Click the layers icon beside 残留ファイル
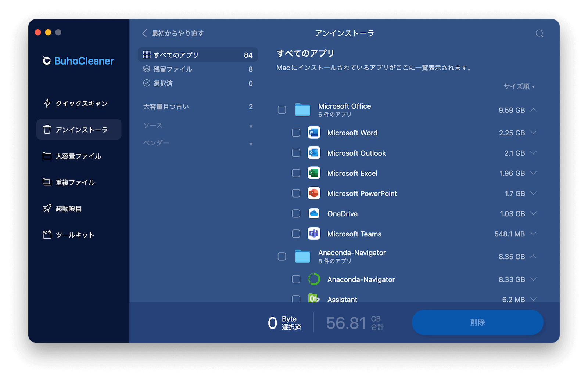Screen dimensions: 588x380 tap(147, 69)
